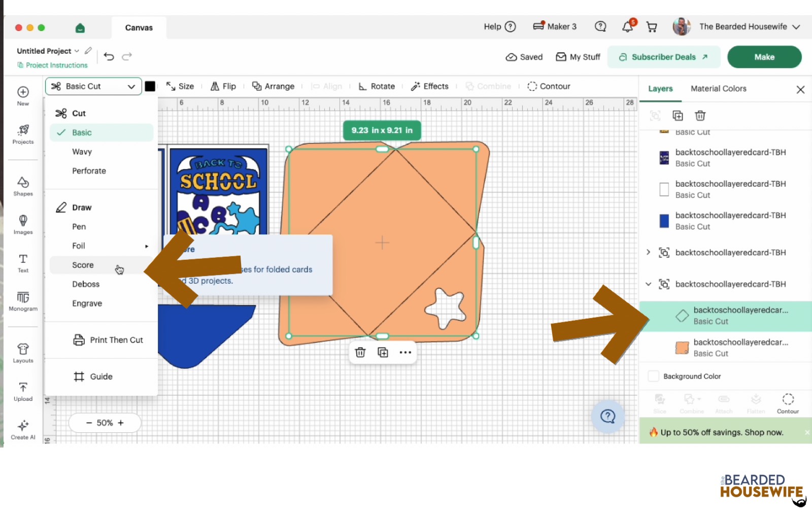Screen dimensions: 812x516
Task: Click the black operation color swatch
Action: pos(150,86)
